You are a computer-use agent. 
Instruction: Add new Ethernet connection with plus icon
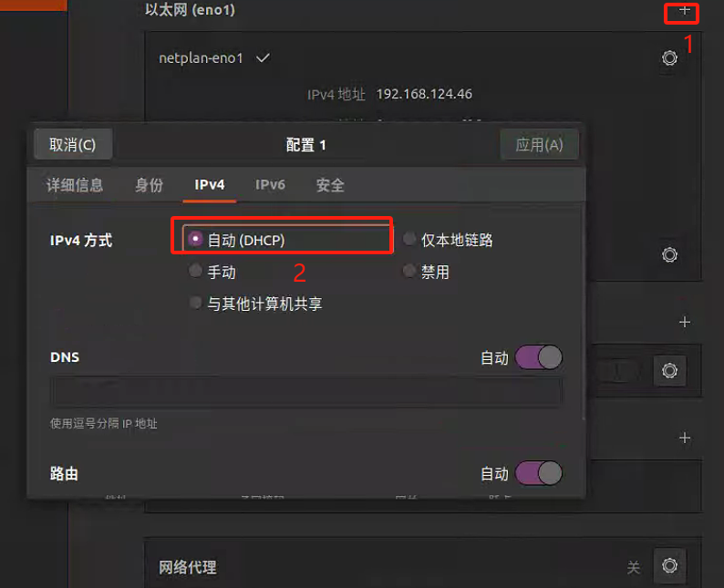[x=684, y=10]
